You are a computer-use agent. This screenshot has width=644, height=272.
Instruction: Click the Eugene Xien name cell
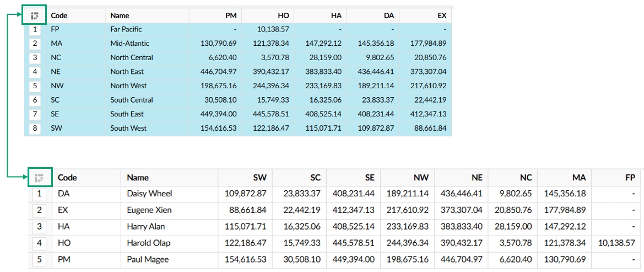(x=149, y=210)
